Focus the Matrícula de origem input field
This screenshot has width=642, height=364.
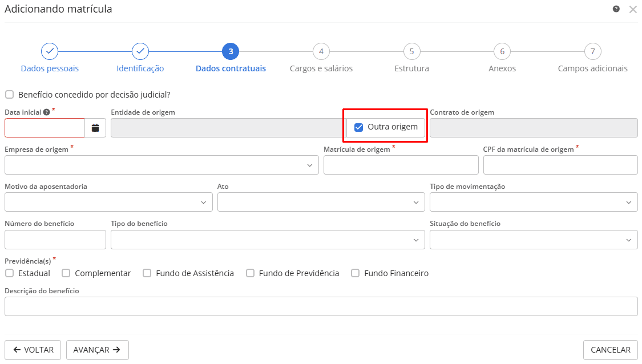click(x=401, y=165)
